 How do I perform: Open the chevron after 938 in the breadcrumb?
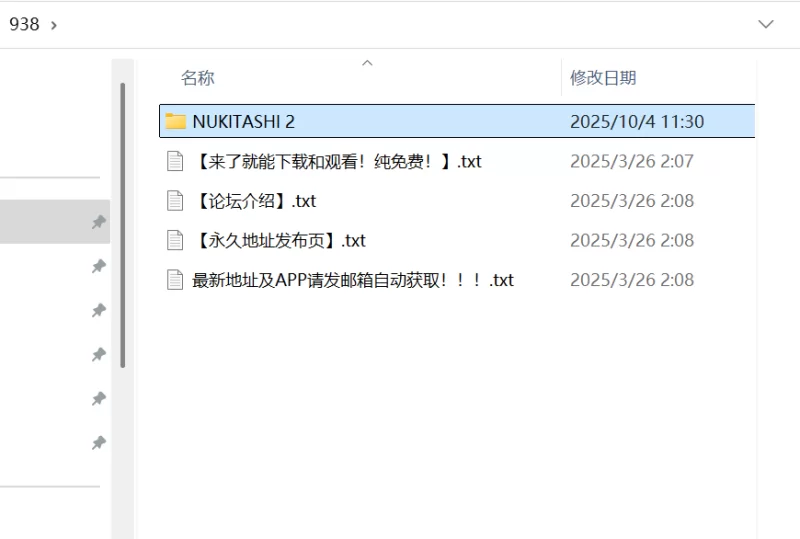54,25
